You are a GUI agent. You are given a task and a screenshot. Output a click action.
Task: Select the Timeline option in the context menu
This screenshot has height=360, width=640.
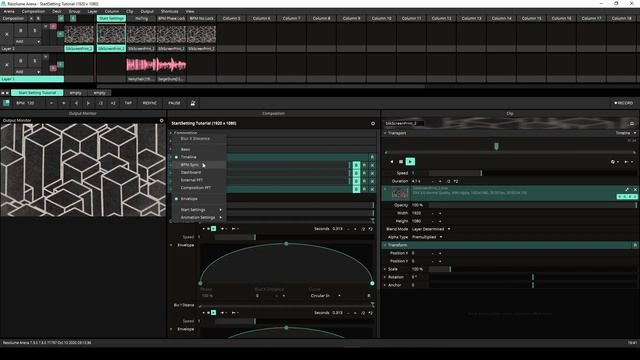189,157
